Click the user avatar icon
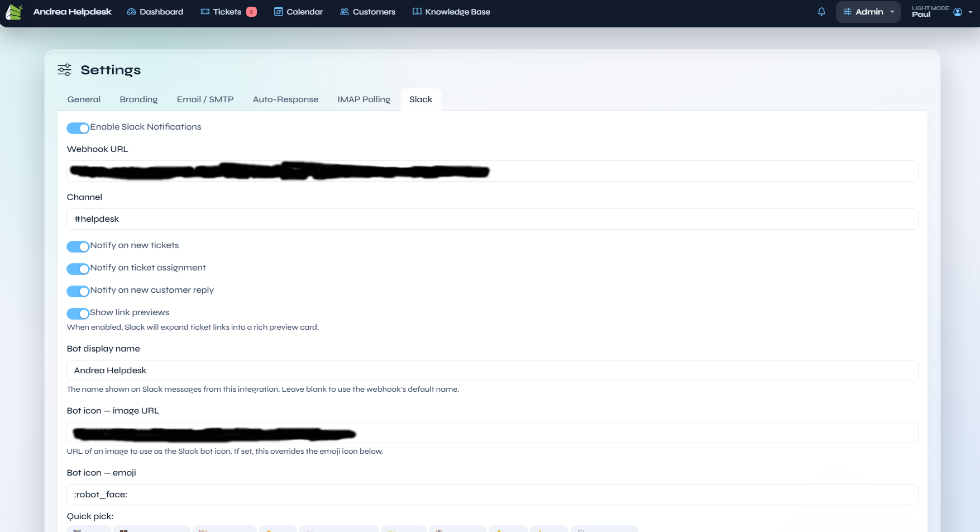This screenshot has height=532, width=980. click(x=958, y=12)
